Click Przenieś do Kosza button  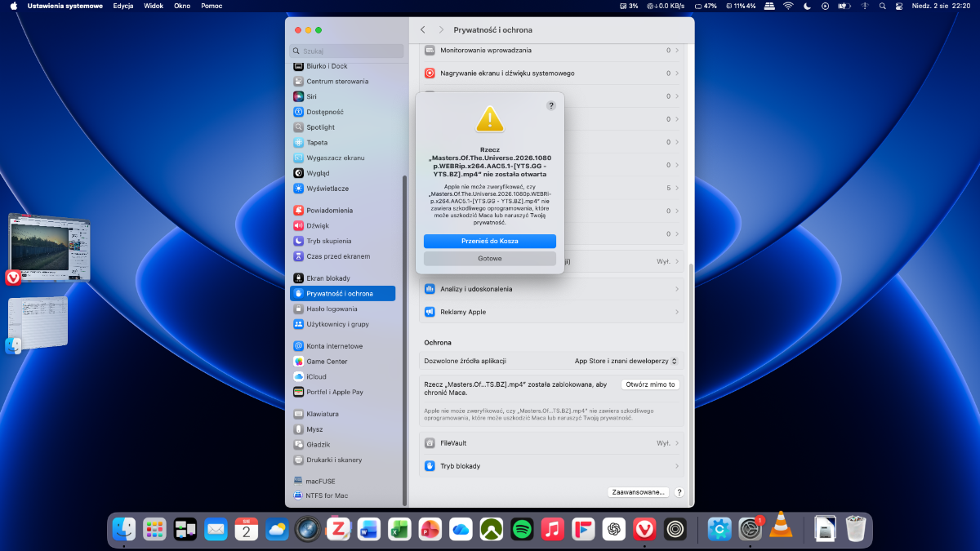(x=490, y=242)
